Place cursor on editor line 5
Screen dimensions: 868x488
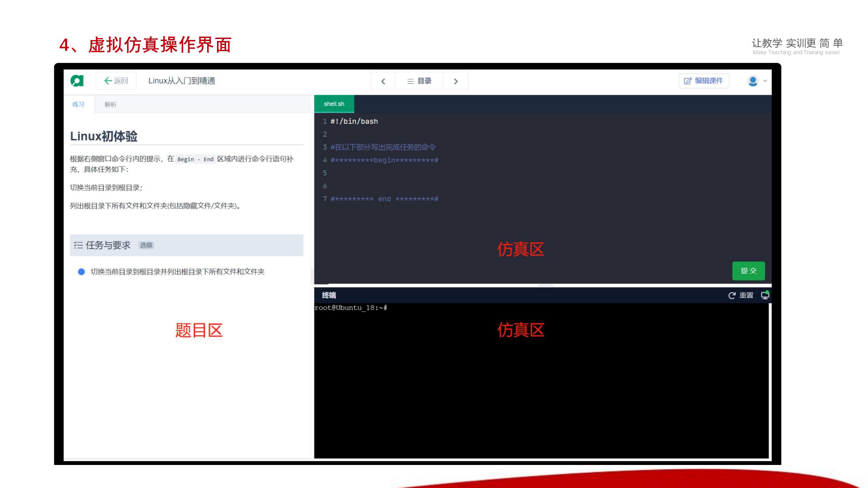click(542, 173)
